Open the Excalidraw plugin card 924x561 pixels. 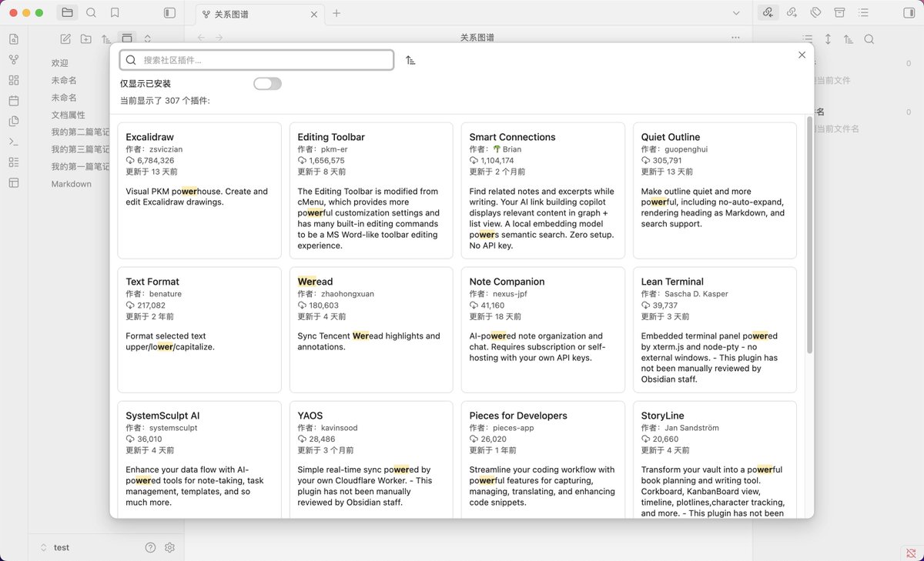199,190
